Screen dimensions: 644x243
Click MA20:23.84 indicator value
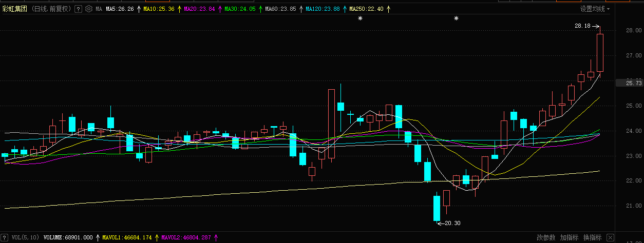(199, 9)
